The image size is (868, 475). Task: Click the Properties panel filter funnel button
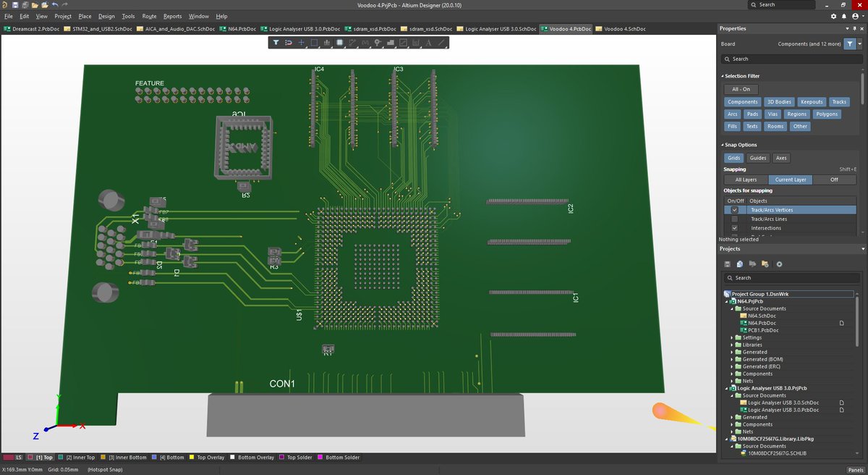point(849,43)
